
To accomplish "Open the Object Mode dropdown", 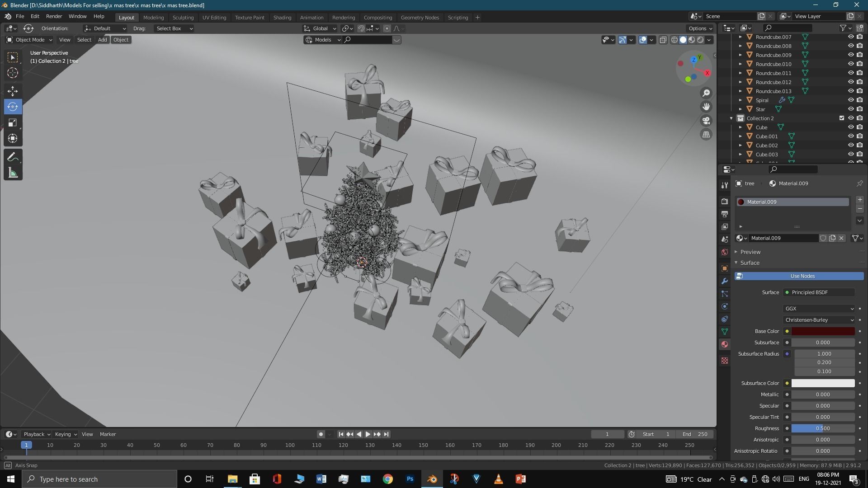I will (x=29, y=40).
